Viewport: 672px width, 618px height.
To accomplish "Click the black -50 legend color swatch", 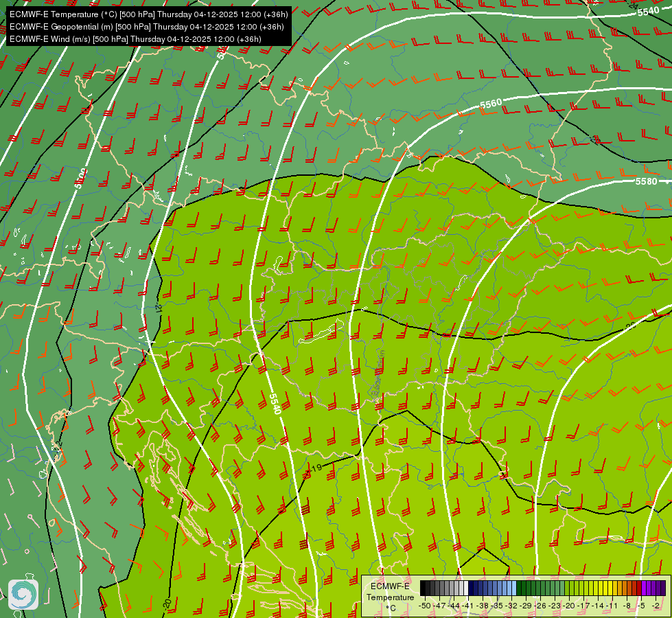I will (x=423, y=588).
